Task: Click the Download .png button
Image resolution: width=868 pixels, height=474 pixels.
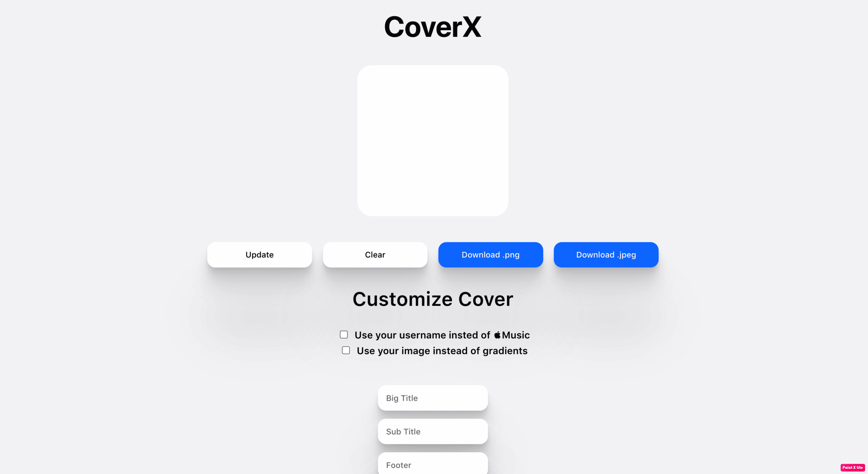Action: coord(491,254)
